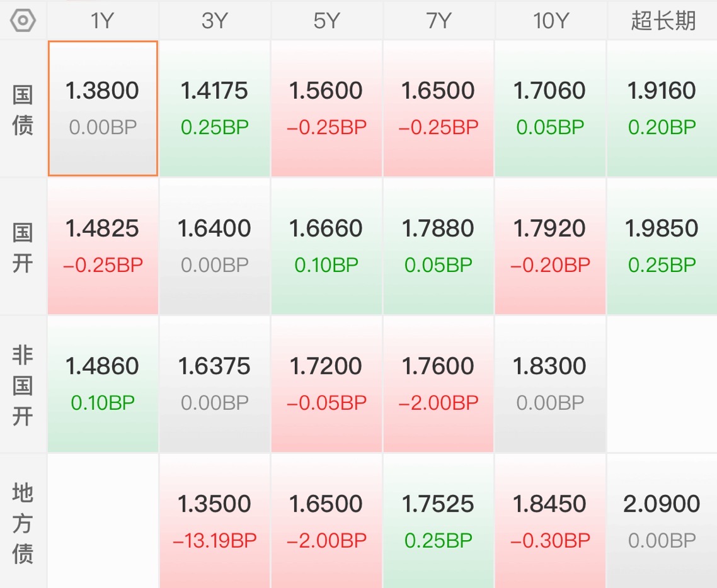This screenshot has height=588, width=717.
Task: Open 国开 5Y cell showing 1.6660
Action: click(x=326, y=246)
